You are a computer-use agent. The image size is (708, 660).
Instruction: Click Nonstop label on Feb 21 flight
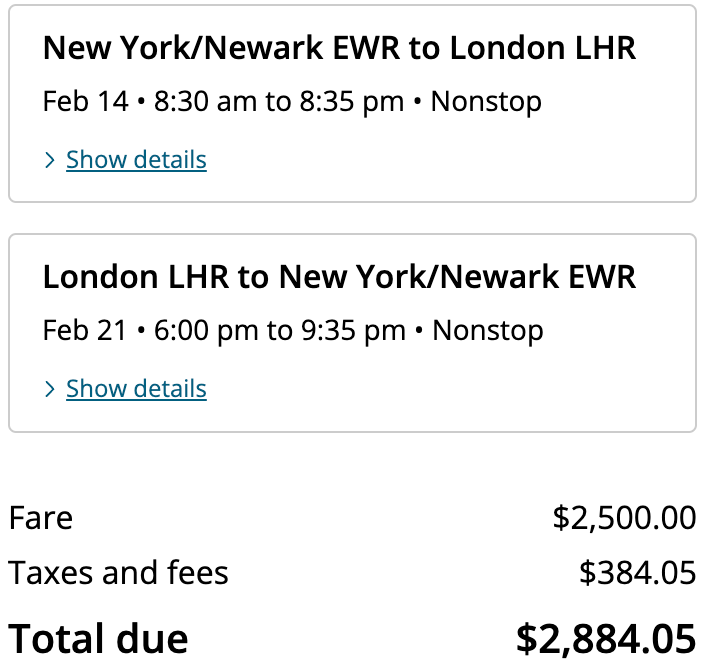pos(488,331)
